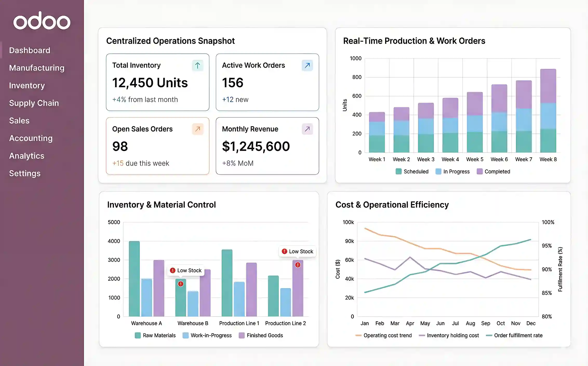Open Settings in the sidebar

25,173
